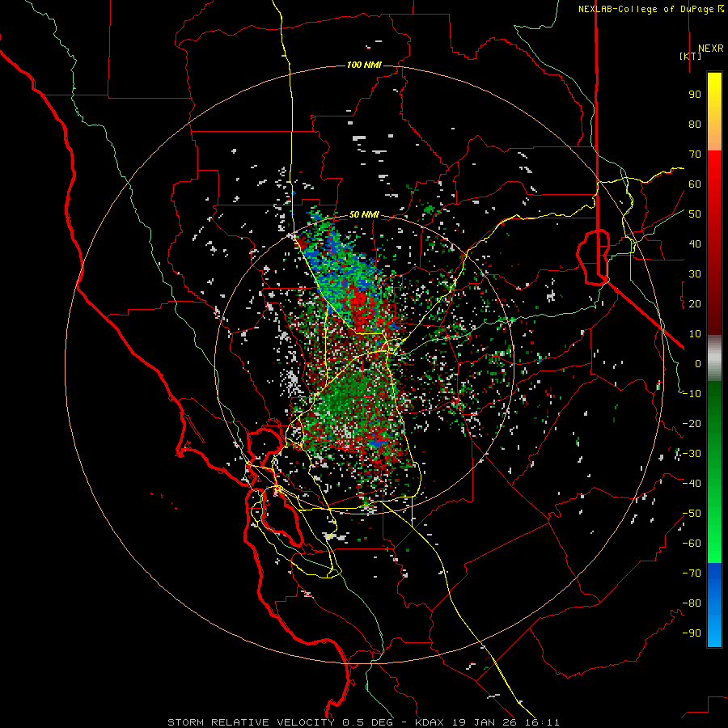
Task: Click the -60 value on velocity scale
Action: click(692, 544)
